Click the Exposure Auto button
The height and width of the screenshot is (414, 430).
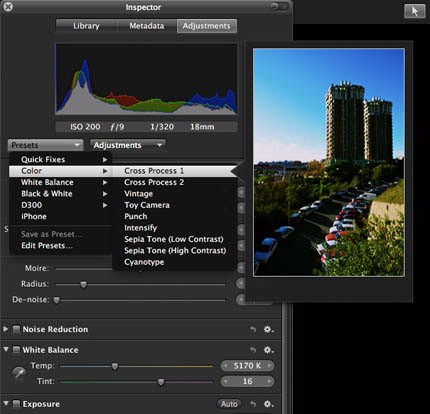coord(229,404)
